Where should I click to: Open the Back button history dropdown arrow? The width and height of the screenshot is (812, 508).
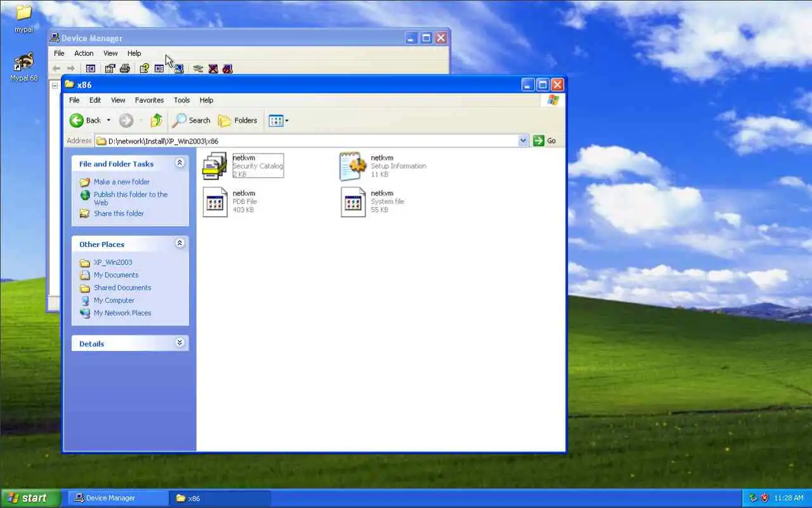click(108, 120)
